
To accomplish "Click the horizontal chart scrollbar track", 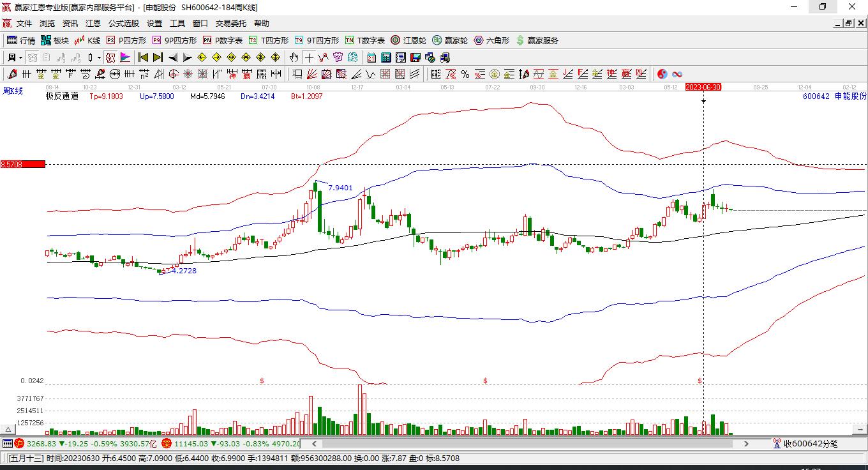I will pos(523,443).
